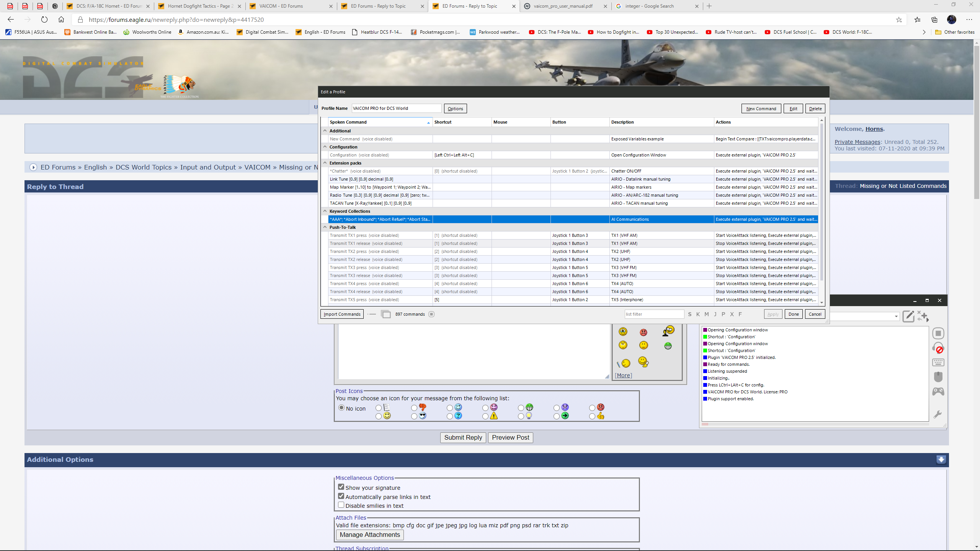Image resolution: width=980 pixels, height=551 pixels.
Task: Click the New Command button
Action: pos(761,109)
